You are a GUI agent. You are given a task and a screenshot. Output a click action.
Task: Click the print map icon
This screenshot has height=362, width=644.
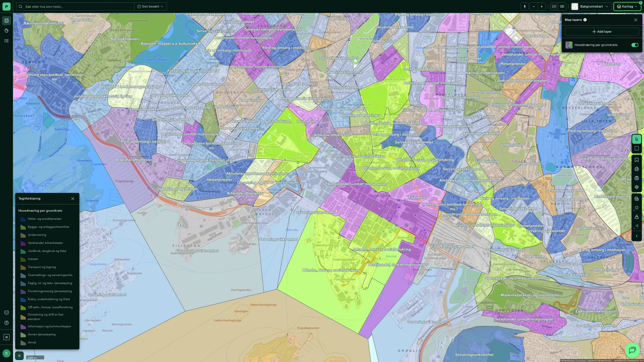click(x=637, y=169)
